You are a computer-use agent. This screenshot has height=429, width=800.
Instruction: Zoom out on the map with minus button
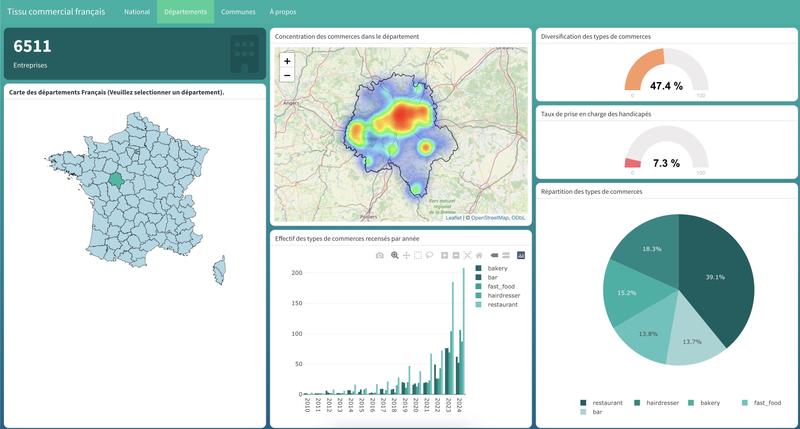coord(287,75)
